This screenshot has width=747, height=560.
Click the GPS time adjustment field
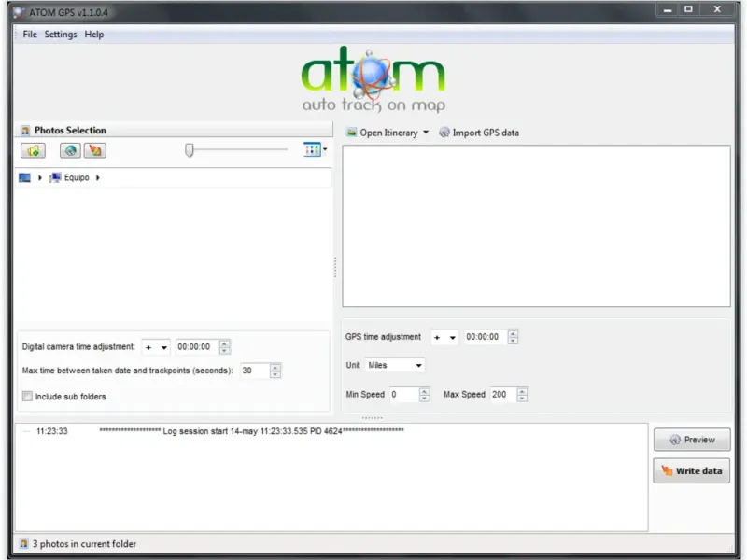coord(486,337)
